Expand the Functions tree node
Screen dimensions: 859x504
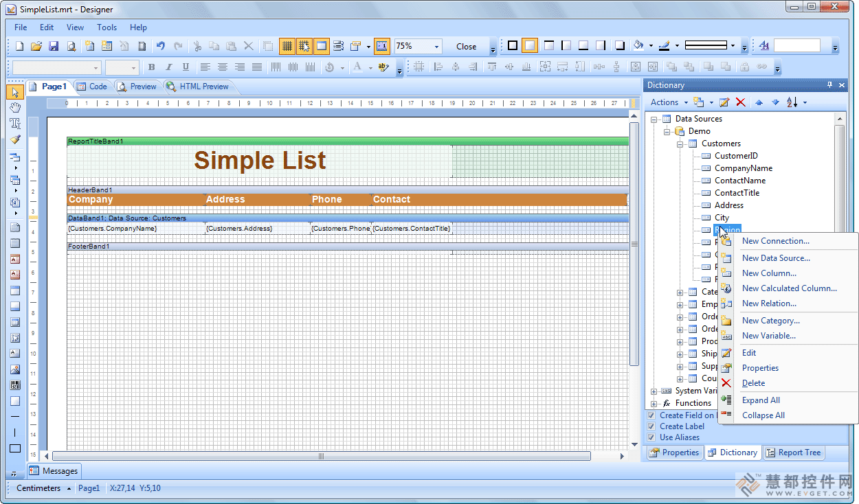click(654, 403)
